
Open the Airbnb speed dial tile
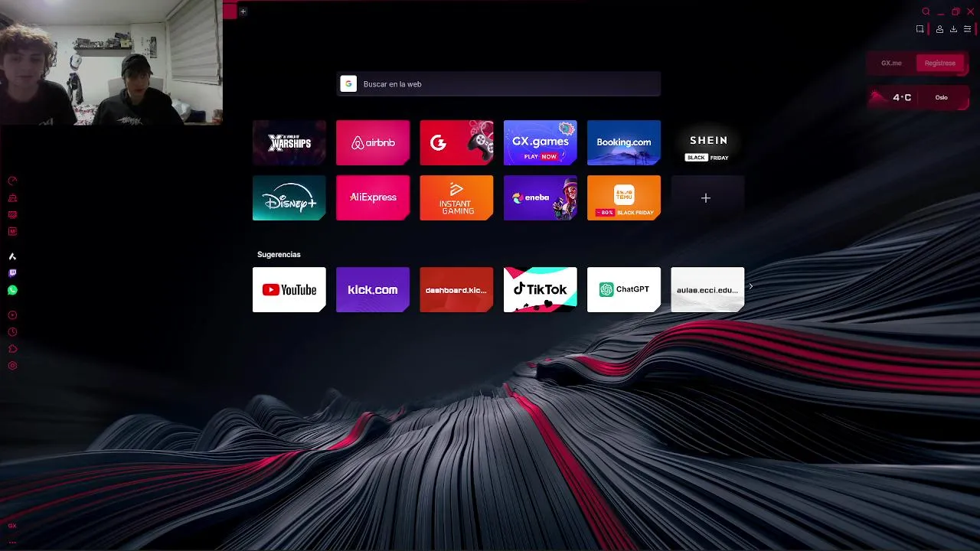click(x=373, y=142)
